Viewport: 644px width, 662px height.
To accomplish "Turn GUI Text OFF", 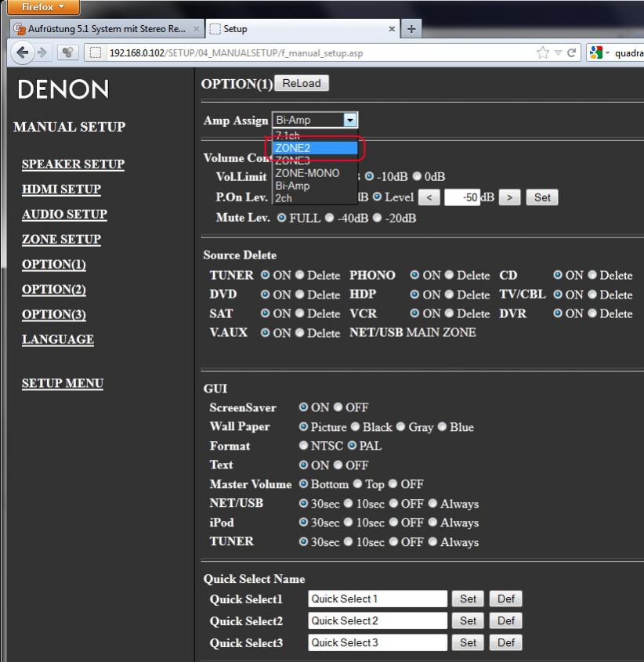I will click(338, 465).
